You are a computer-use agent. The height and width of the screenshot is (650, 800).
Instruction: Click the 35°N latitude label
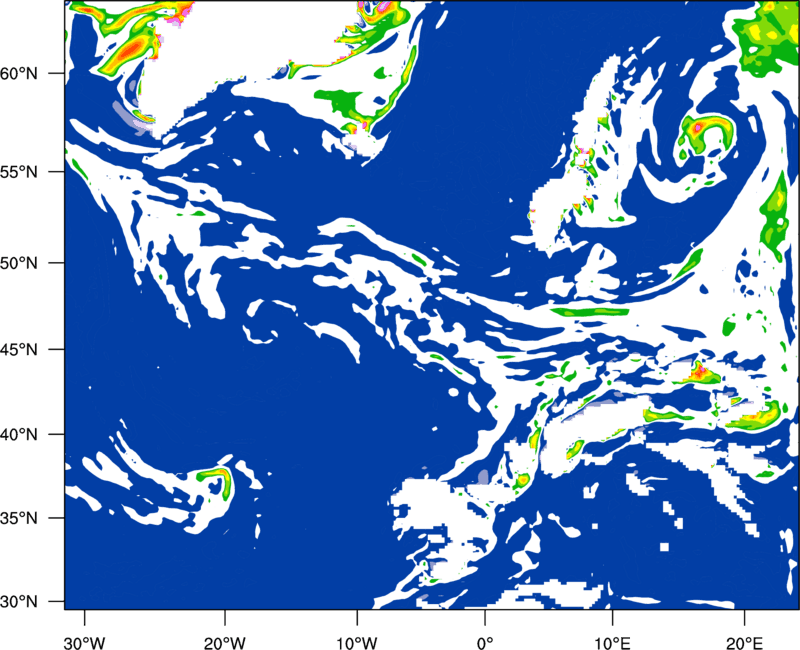pyautogui.click(x=19, y=518)
